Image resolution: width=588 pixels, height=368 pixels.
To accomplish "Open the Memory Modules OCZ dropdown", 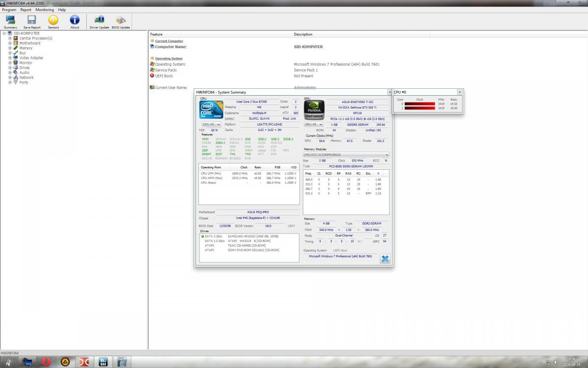I will tap(346, 155).
